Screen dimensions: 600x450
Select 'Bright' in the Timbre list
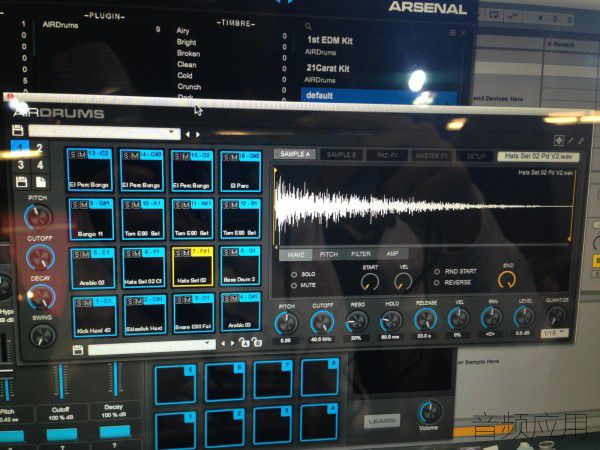(187, 42)
